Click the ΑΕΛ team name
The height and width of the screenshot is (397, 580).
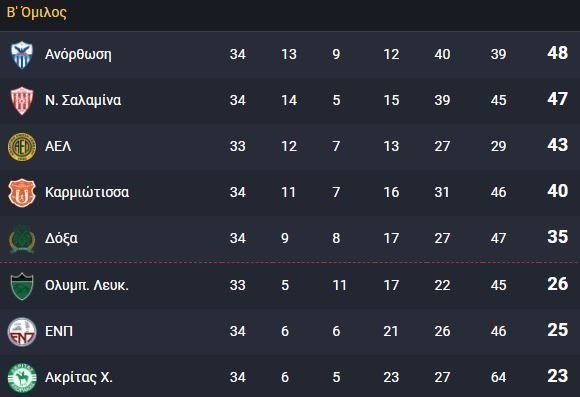coord(58,146)
